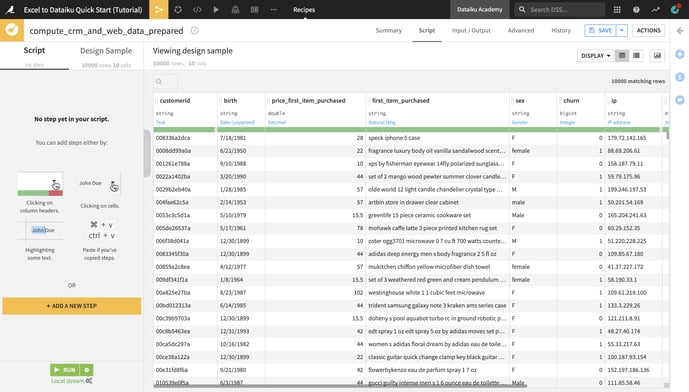Click the first_item_purchased data quality bar
Viewport: 689px width, 392px height.
click(437, 129)
